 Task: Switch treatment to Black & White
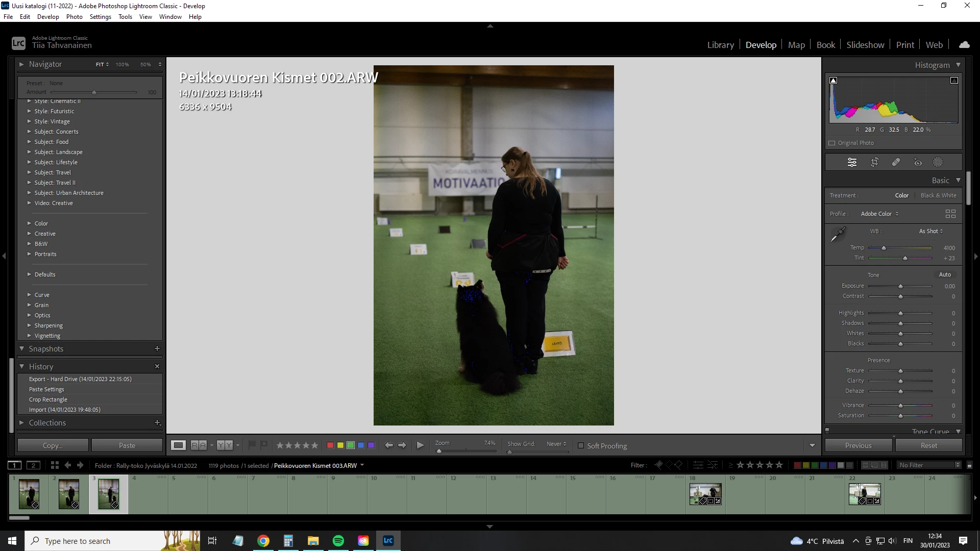pos(938,195)
